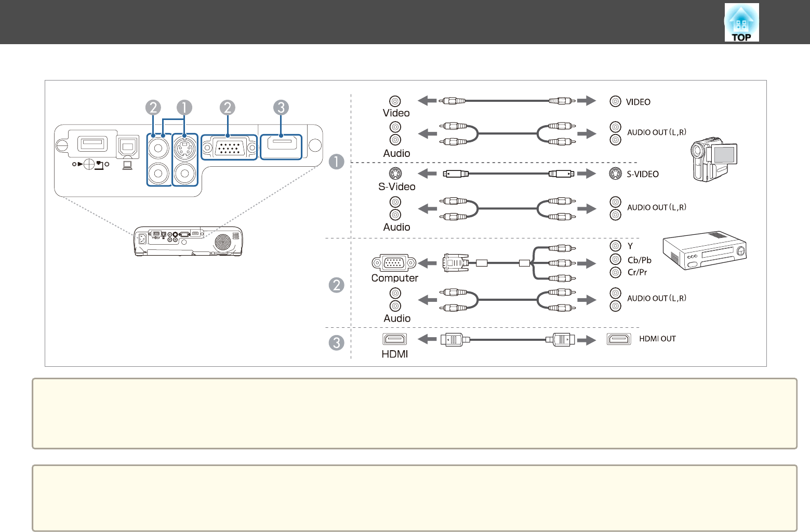Click the S-Video cable illustration
Screen dimensions: 810x532
tap(508, 174)
